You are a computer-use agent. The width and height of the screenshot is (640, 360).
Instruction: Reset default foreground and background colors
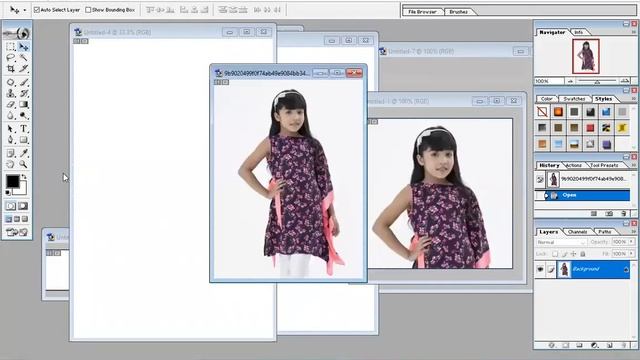pos(8,193)
